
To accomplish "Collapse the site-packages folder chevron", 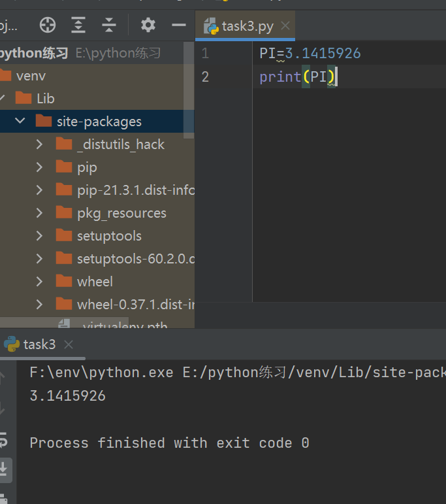I will [20, 121].
